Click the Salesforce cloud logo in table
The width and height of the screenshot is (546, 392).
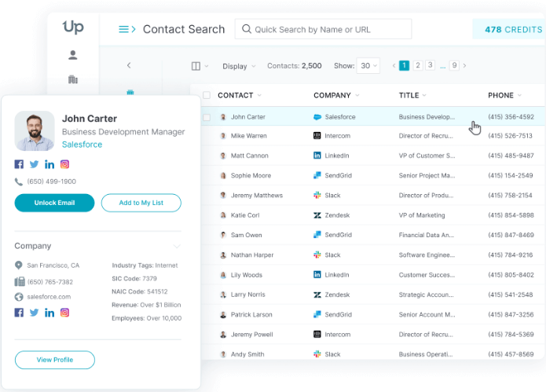[317, 117]
